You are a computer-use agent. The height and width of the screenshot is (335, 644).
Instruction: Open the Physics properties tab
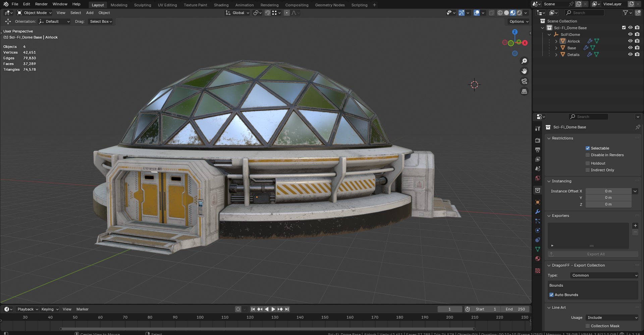point(538,230)
